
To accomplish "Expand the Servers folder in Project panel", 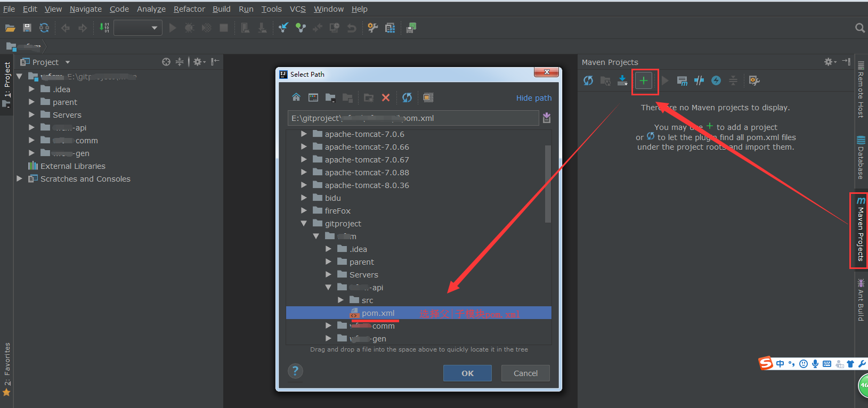I will point(31,115).
